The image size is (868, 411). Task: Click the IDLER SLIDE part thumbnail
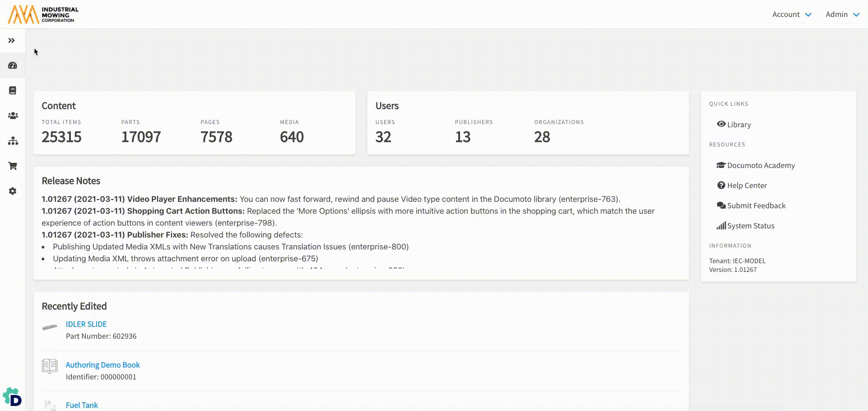49,327
